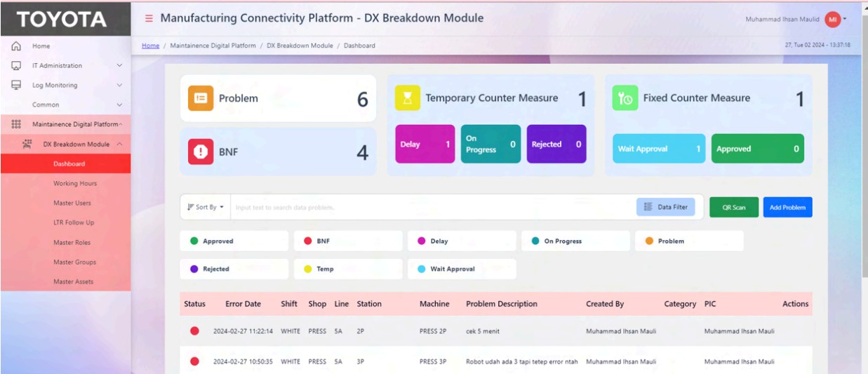The image size is (868, 374).
Task: Click the Add Problem button
Action: [x=787, y=207]
